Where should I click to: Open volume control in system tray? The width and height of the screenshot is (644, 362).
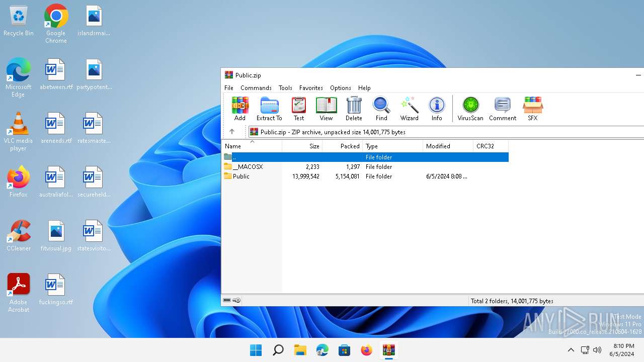pyautogui.click(x=597, y=350)
